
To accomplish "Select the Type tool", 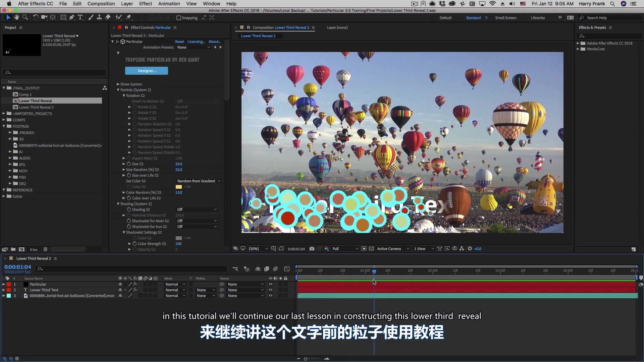I will pyautogui.click(x=80, y=17).
